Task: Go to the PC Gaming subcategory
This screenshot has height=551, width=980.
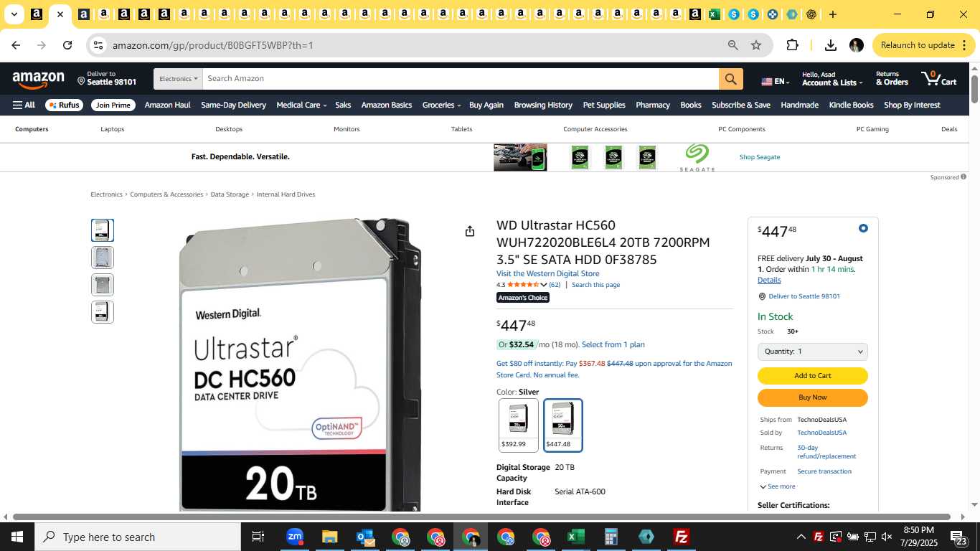Action: click(872, 129)
